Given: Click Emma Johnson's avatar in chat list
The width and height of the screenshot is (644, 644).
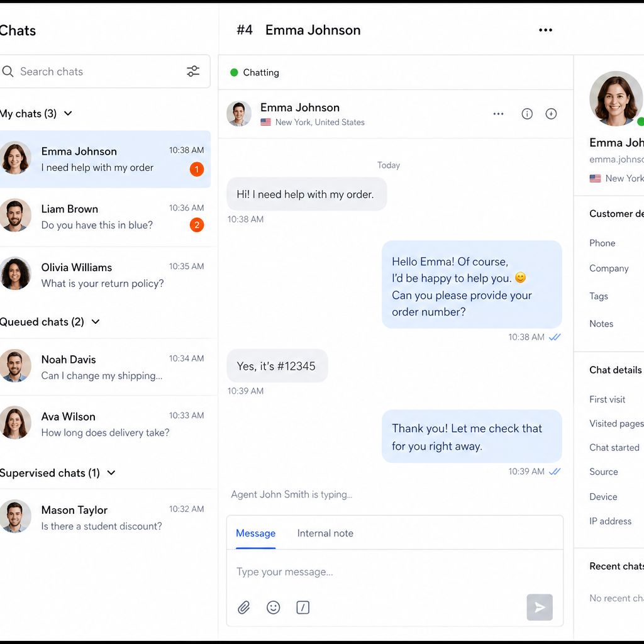Looking at the screenshot, I should pos(15,158).
